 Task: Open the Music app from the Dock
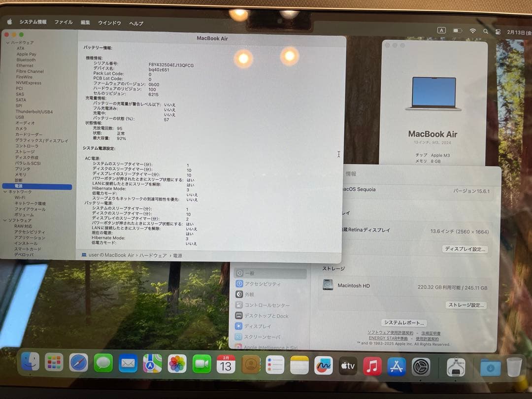[x=372, y=366]
